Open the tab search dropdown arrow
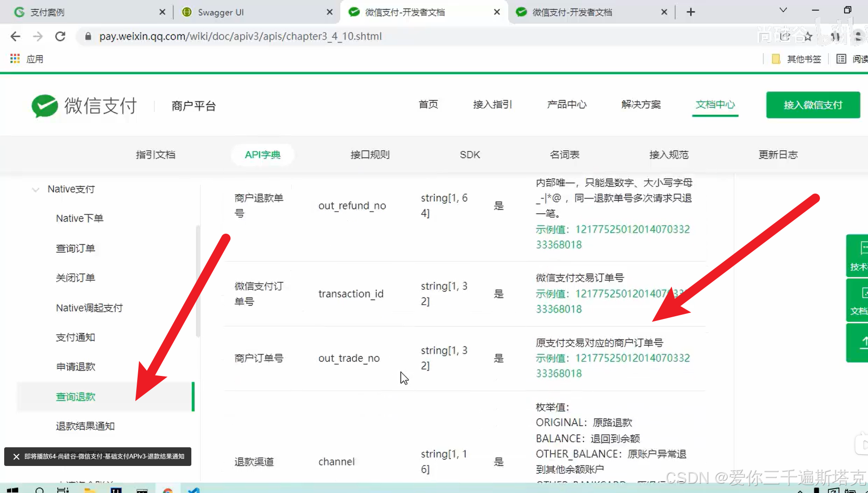 pos(783,10)
